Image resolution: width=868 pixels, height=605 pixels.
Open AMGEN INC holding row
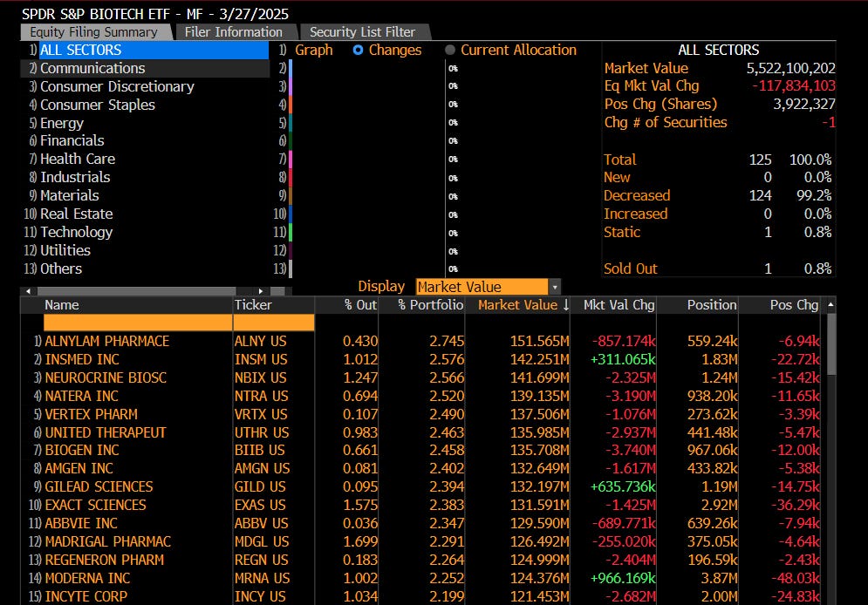(420, 468)
